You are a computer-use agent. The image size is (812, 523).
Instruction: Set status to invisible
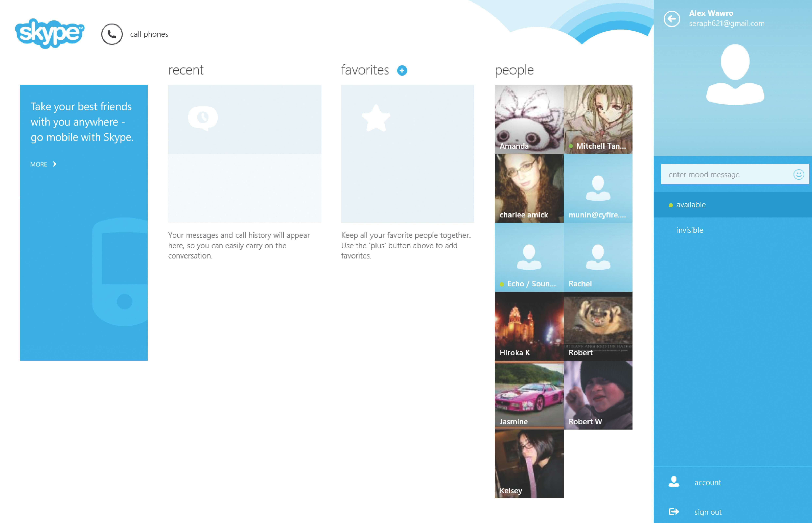click(689, 230)
